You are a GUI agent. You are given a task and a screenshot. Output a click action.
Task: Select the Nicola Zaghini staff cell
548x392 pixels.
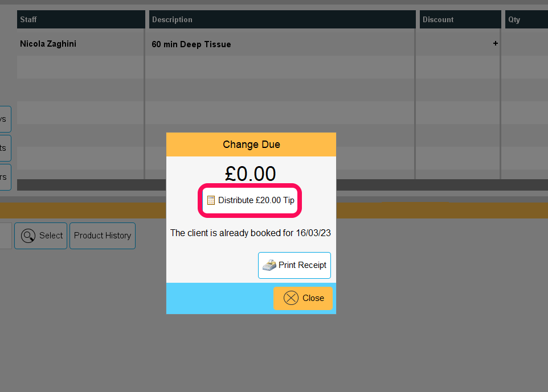pos(48,44)
